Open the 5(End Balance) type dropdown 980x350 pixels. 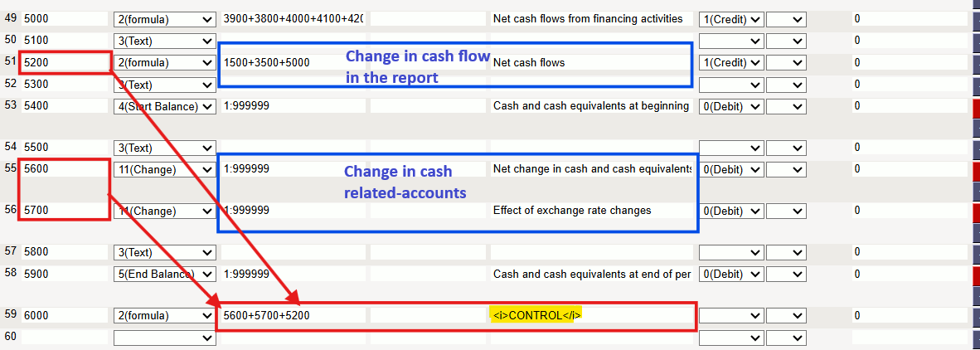click(163, 275)
